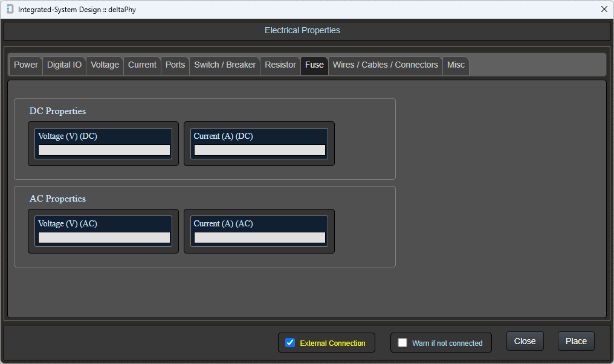
Task: Select the Voltage tab
Action: click(105, 65)
